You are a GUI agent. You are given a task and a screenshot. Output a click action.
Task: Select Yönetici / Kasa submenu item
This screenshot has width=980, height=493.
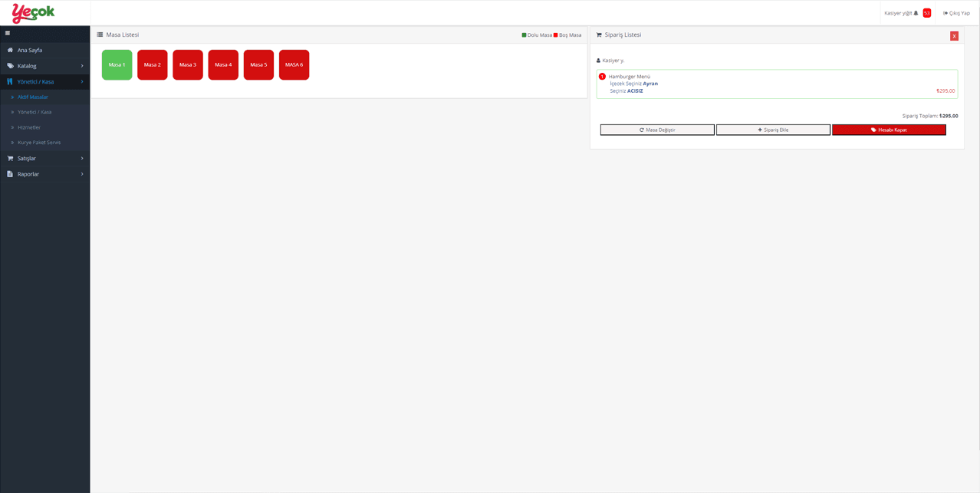click(x=44, y=112)
